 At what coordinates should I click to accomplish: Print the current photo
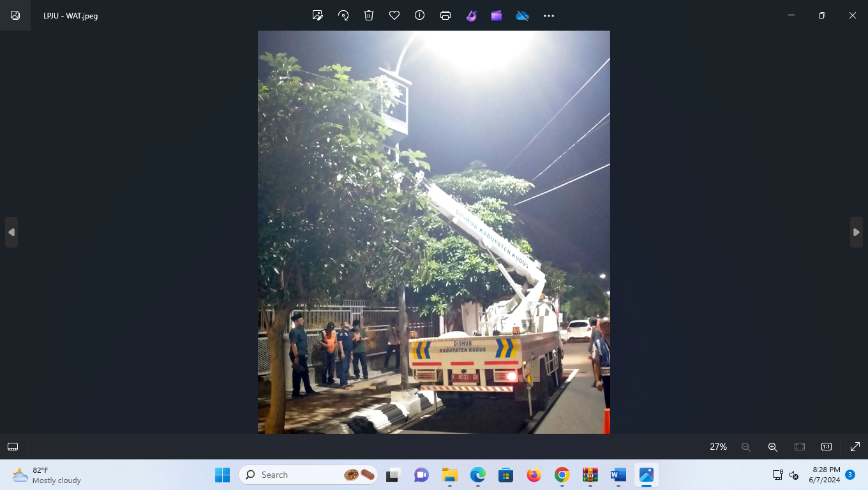445,15
